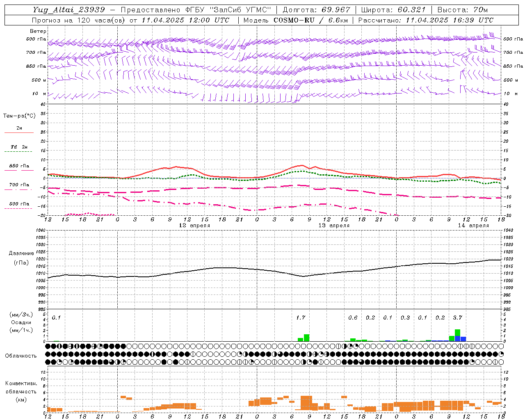Click the (мм/1ч.) precipitation unit label
Image resolution: width=525 pixels, height=420 pixels.
click(x=21, y=330)
